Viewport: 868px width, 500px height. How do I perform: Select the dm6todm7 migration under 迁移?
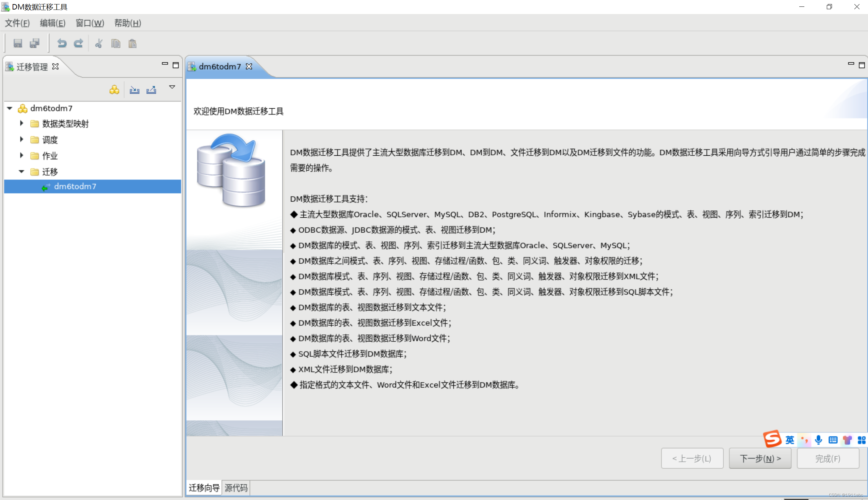click(75, 186)
